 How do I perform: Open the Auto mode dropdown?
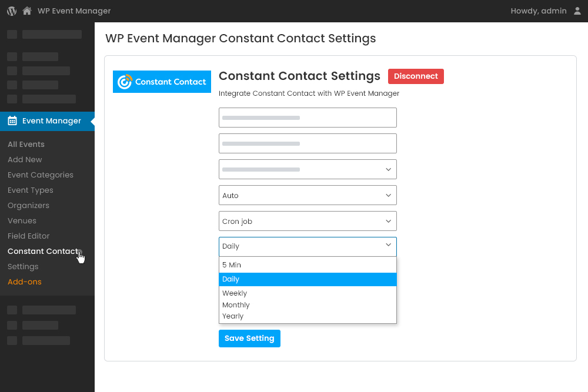tap(308, 195)
